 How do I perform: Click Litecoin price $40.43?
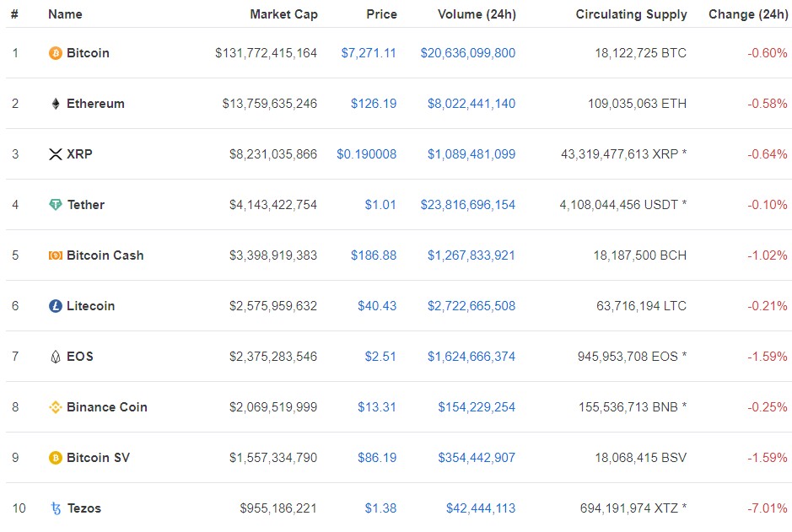(x=377, y=306)
